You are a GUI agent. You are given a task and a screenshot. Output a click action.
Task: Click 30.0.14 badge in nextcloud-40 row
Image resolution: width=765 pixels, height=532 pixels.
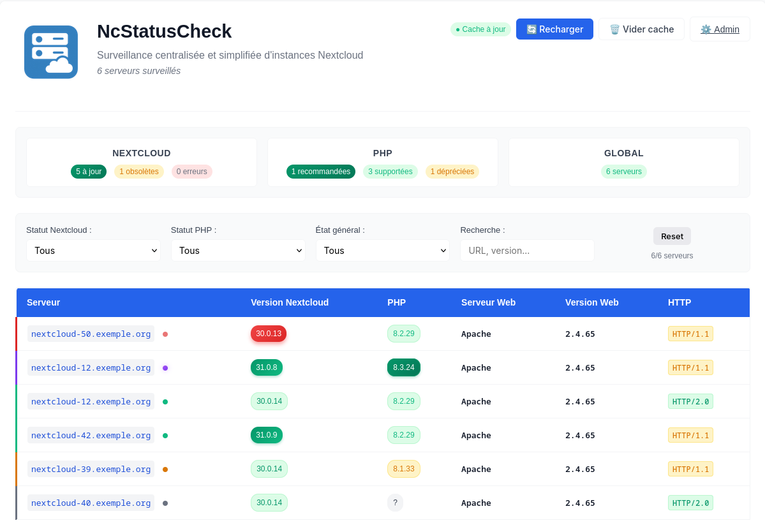pyautogui.click(x=269, y=503)
